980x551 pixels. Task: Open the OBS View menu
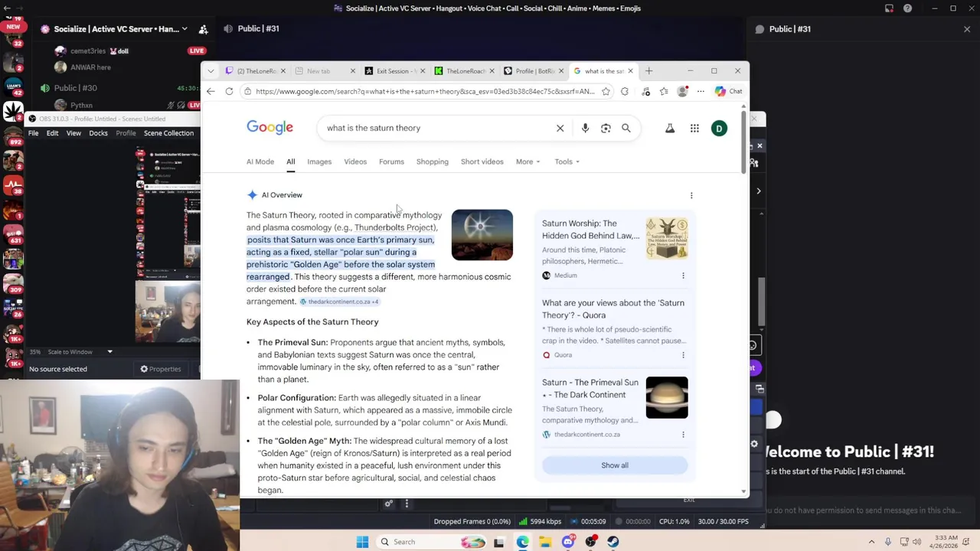73,133
